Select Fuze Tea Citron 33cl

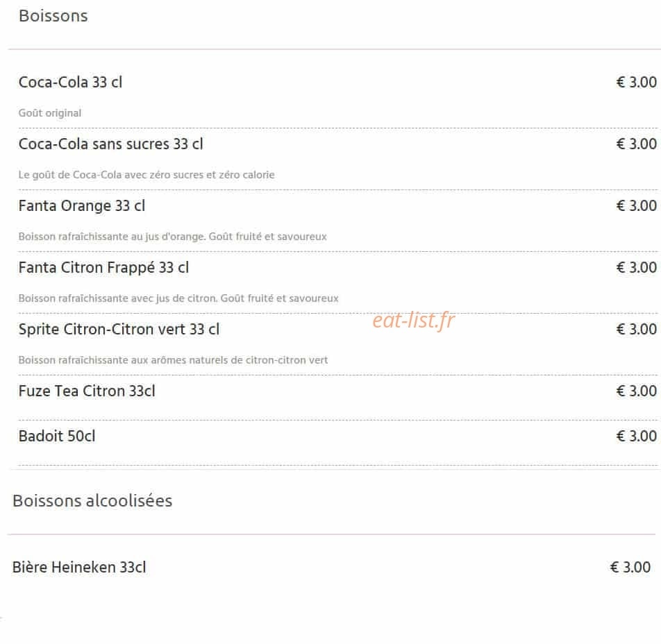tap(87, 391)
